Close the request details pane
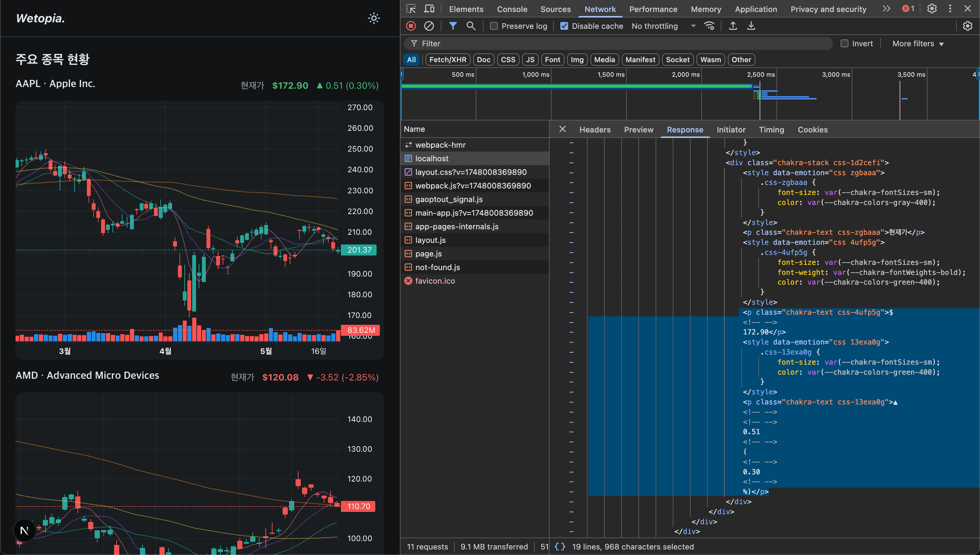 click(562, 129)
